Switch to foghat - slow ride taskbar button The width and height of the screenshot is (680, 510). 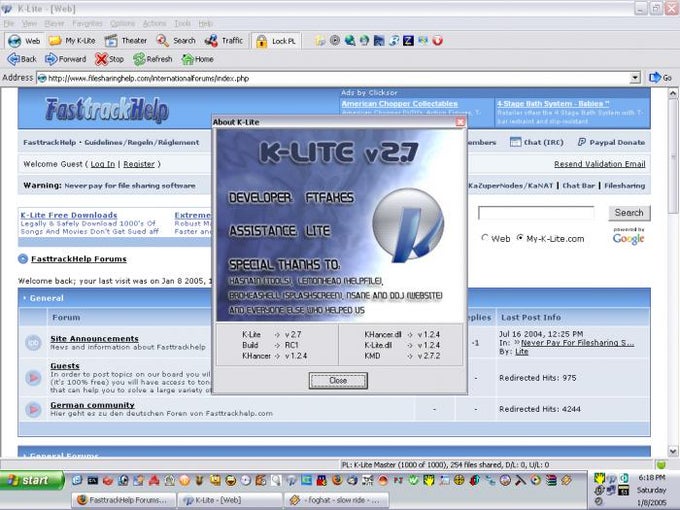[x=336, y=500]
